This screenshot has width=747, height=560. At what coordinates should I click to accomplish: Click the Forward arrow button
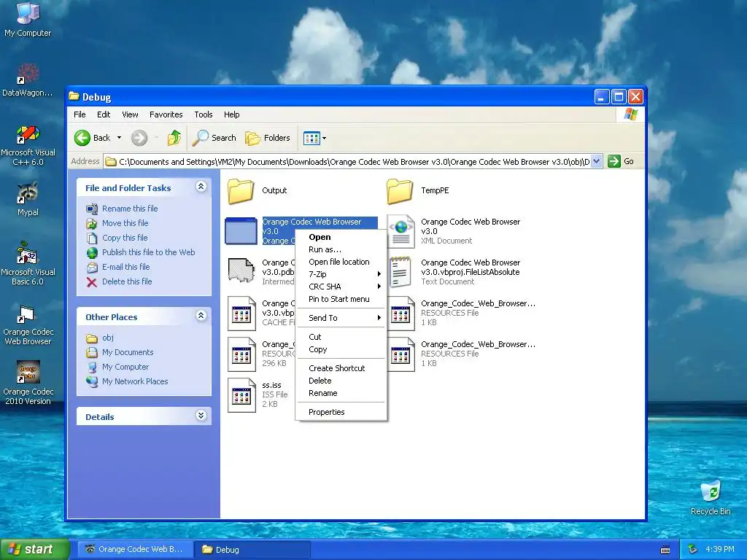tap(139, 138)
